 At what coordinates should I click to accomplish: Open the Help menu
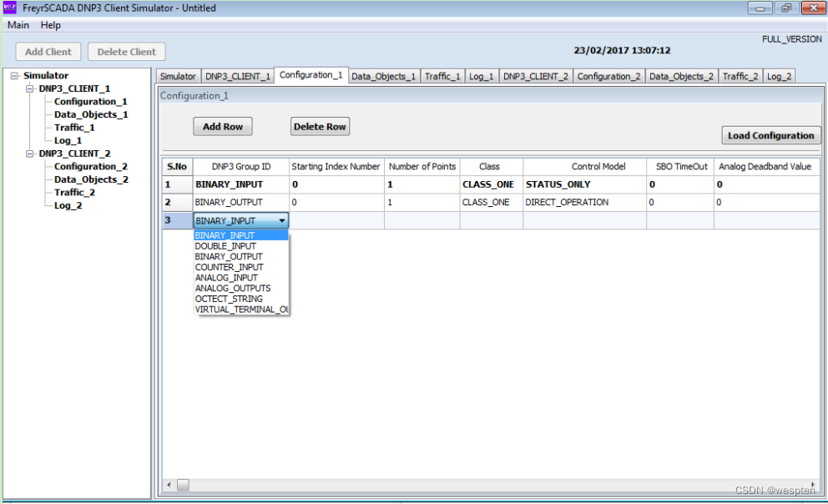51,25
